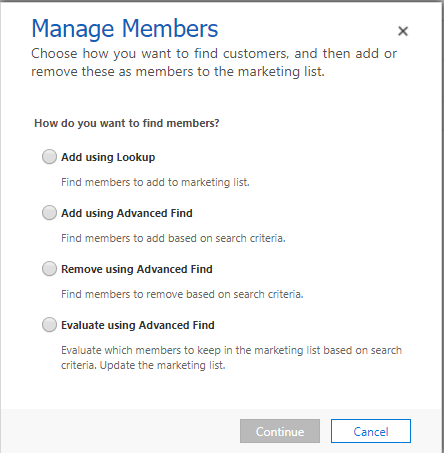
Task: Choose the Add using Advanced Find radio circle
Action: (49, 213)
